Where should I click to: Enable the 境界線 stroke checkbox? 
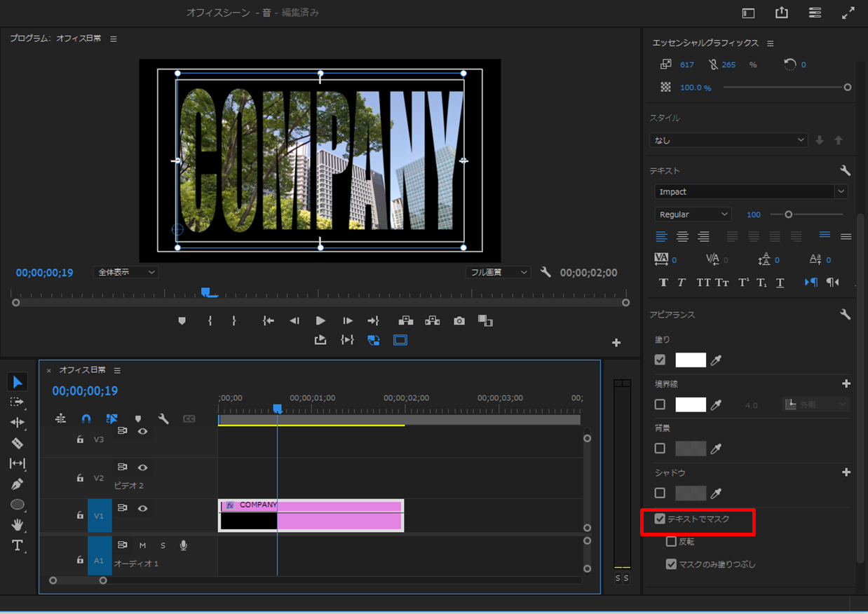point(660,404)
